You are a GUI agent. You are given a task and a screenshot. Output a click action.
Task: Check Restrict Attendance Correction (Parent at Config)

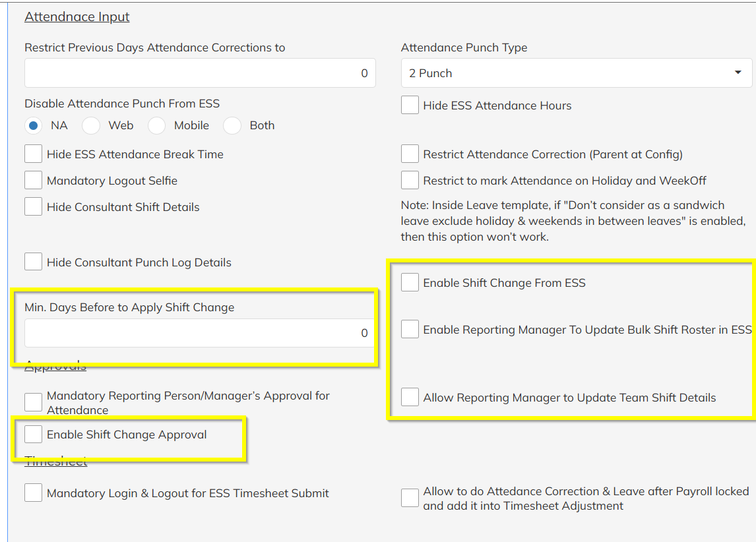pos(410,154)
